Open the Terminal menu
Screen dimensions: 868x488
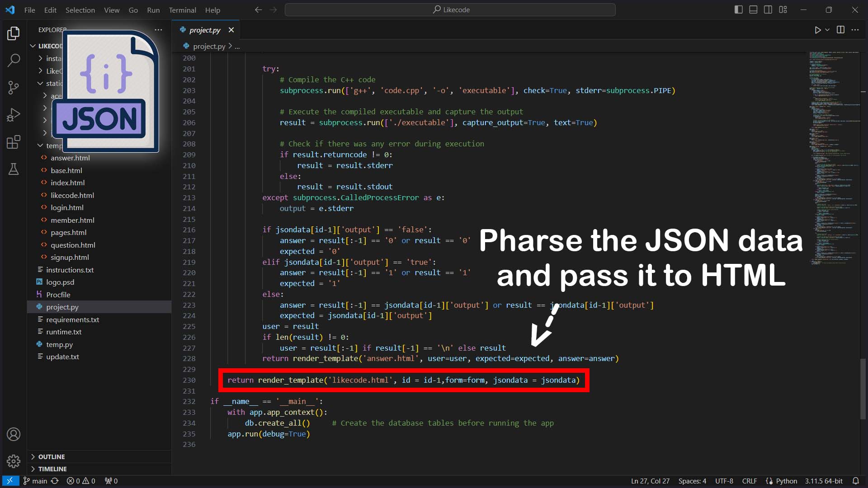[x=182, y=10]
